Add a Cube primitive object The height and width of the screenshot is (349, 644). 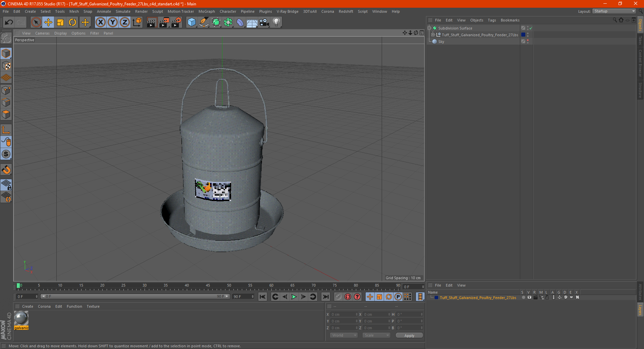click(x=192, y=22)
